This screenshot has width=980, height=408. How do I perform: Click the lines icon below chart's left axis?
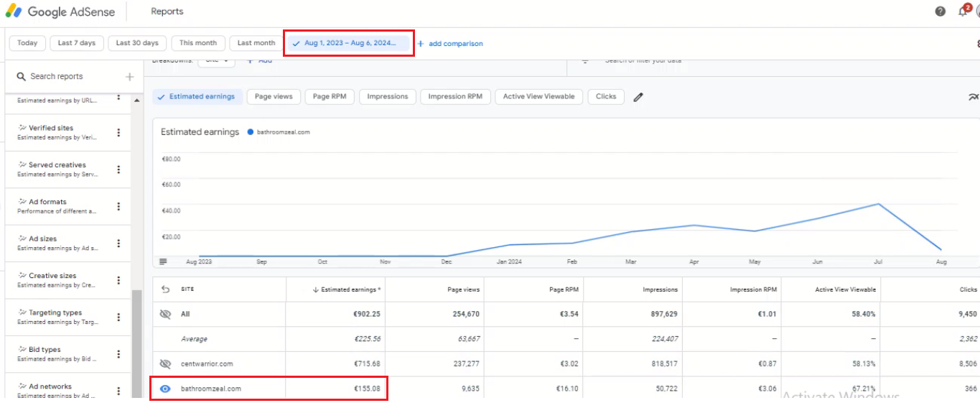(164, 261)
